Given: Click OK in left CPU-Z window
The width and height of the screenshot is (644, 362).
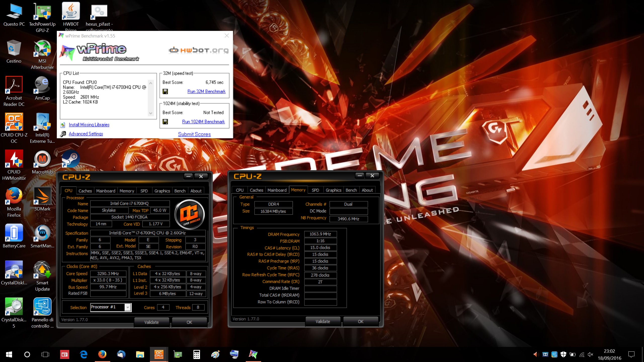Looking at the screenshot, I should point(189,322).
